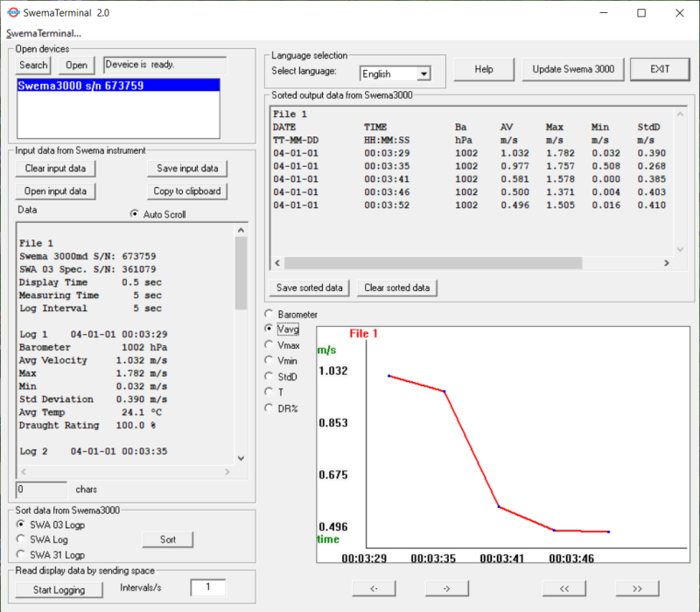Click the 00:03:29 time cell in sorted output
The image size is (700, 612).
tap(387, 154)
